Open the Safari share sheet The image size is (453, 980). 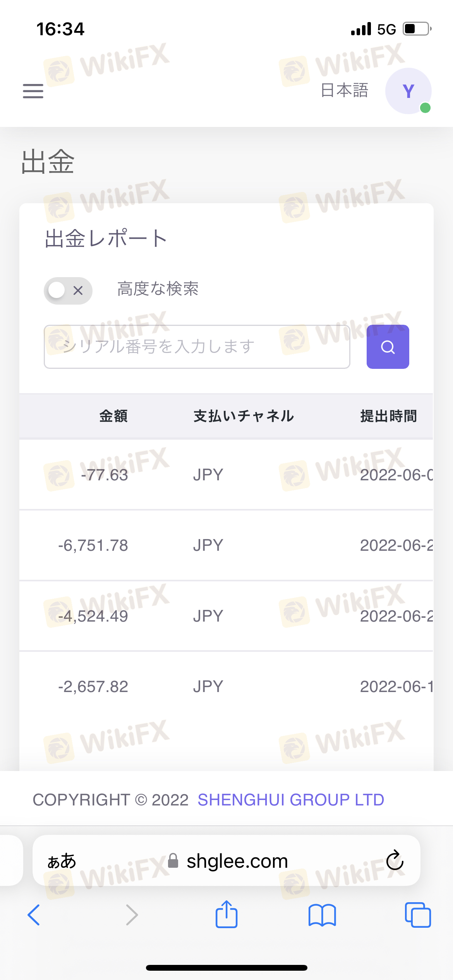point(226,914)
